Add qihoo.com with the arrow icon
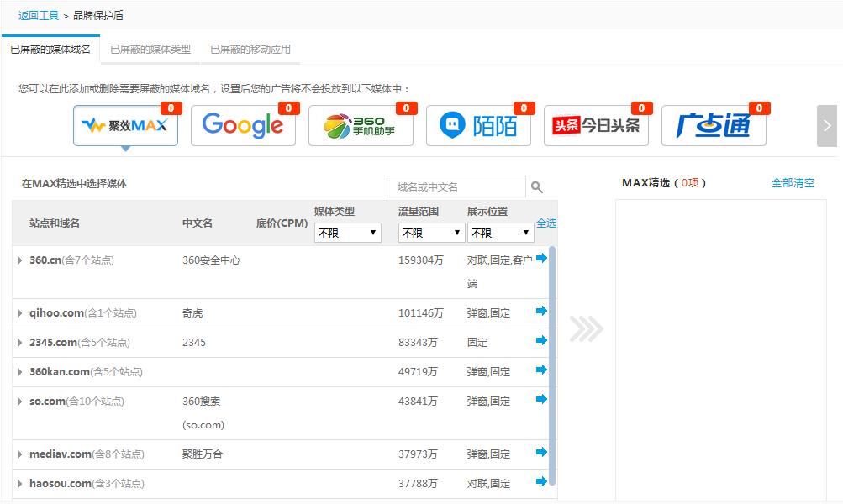 [x=541, y=311]
